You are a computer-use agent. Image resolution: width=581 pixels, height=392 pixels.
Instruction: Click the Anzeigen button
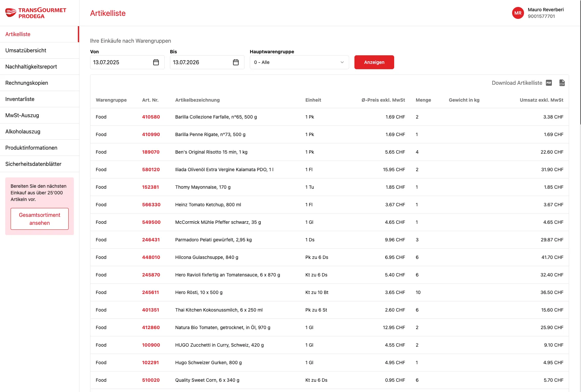374,62
